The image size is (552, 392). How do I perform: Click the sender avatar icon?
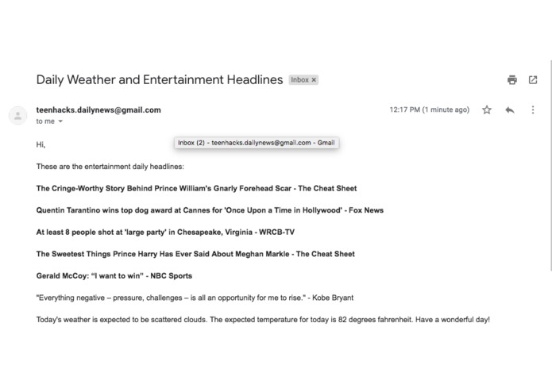pos(17,116)
